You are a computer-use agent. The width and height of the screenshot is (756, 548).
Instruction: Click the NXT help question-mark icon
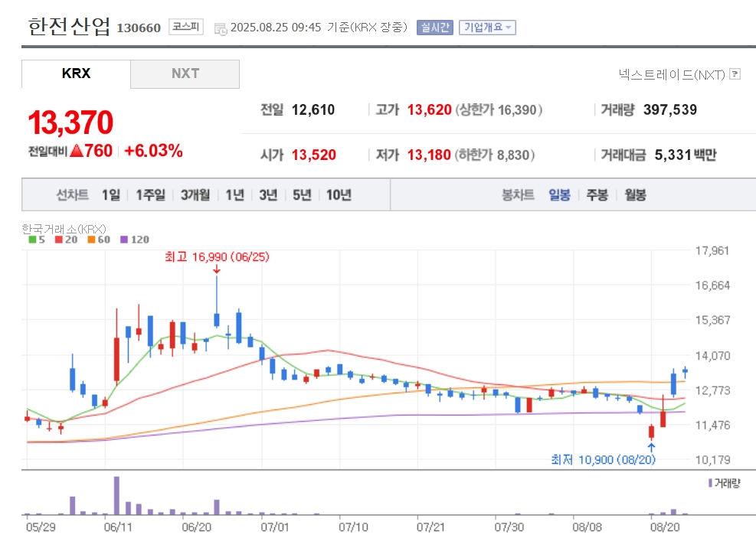pyautogui.click(x=735, y=74)
